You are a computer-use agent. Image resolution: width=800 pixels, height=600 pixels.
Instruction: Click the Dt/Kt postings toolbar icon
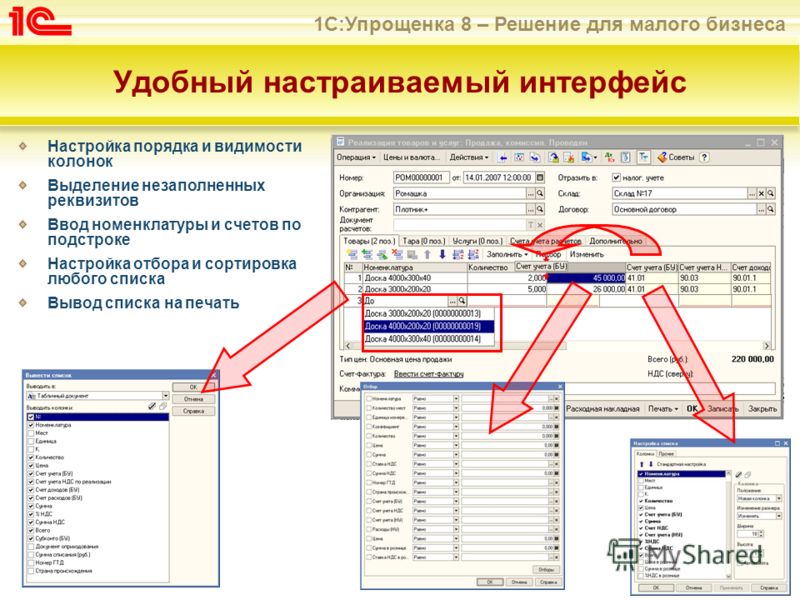tap(610, 157)
